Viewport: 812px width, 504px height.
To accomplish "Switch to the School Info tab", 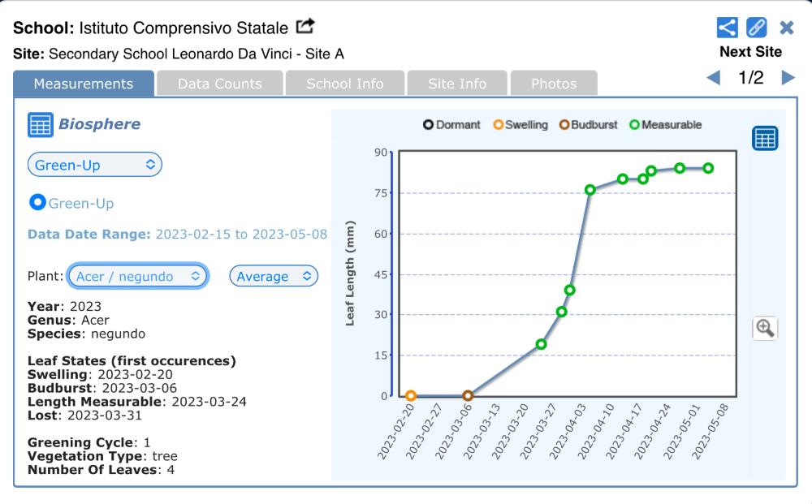I will [344, 84].
